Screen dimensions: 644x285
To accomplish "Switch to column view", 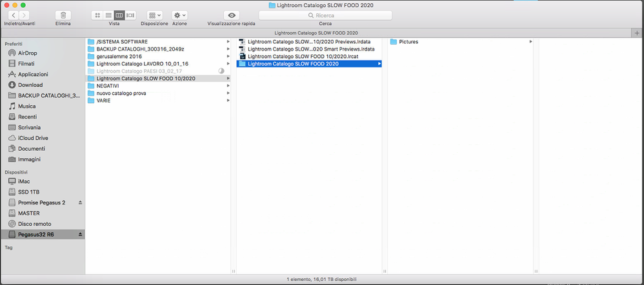I will coord(119,15).
